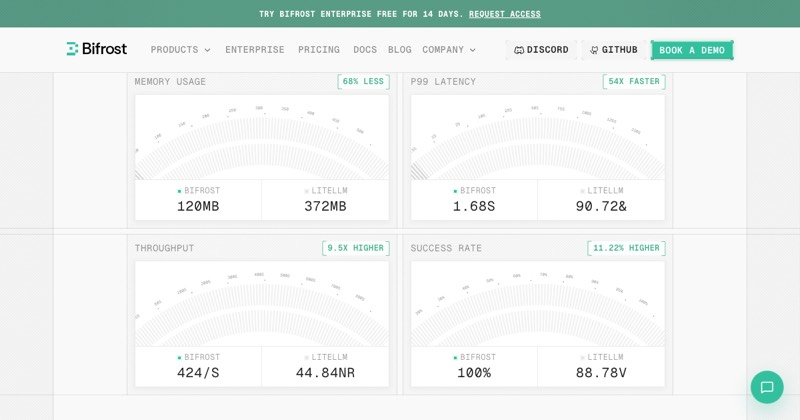Click the 120MB Bifrost value

[x=198, y=206]
